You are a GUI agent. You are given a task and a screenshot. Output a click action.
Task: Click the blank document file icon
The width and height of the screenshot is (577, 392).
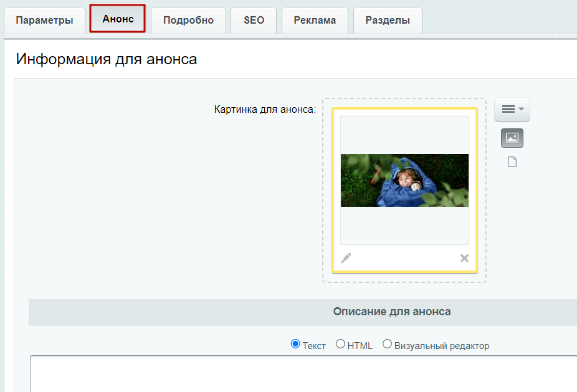512,161
